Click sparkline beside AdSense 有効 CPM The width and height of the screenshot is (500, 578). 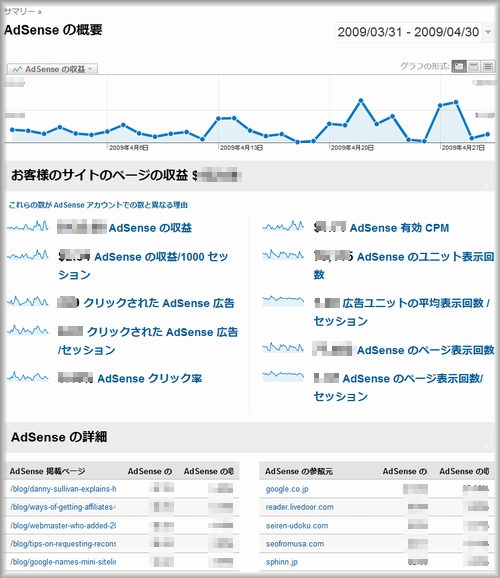tap(283, 226)
